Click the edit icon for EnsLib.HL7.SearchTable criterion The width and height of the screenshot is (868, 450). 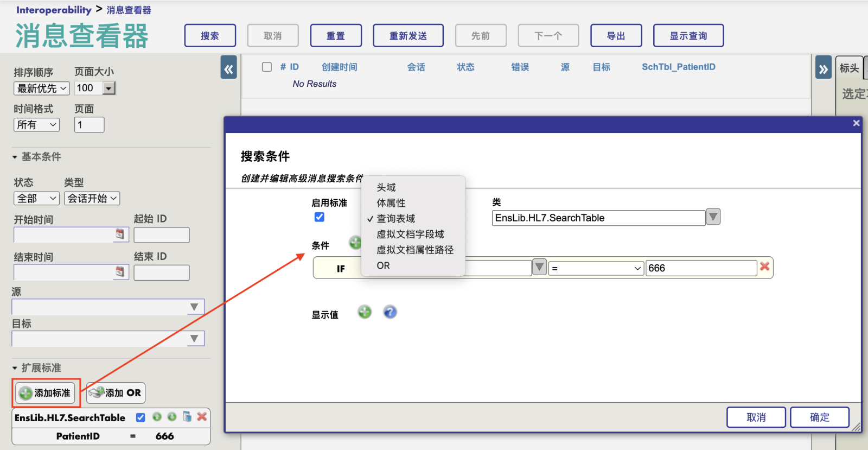(187, 417)
